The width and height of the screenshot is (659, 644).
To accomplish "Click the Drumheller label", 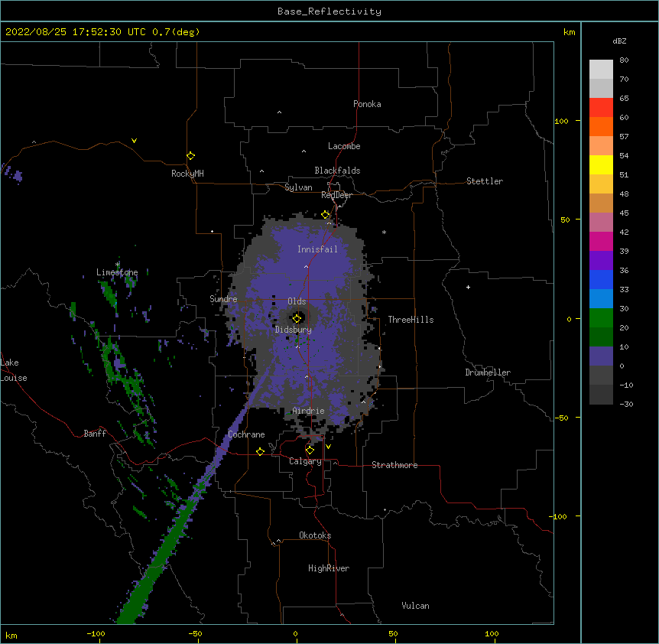I will click(488, 372).
